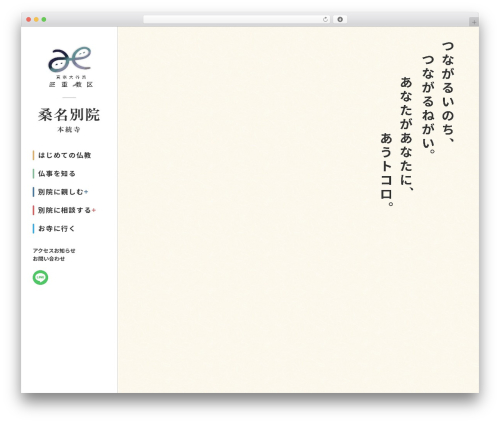
Task: Open 別院に相談する menu item
Action: coord(64,210)
